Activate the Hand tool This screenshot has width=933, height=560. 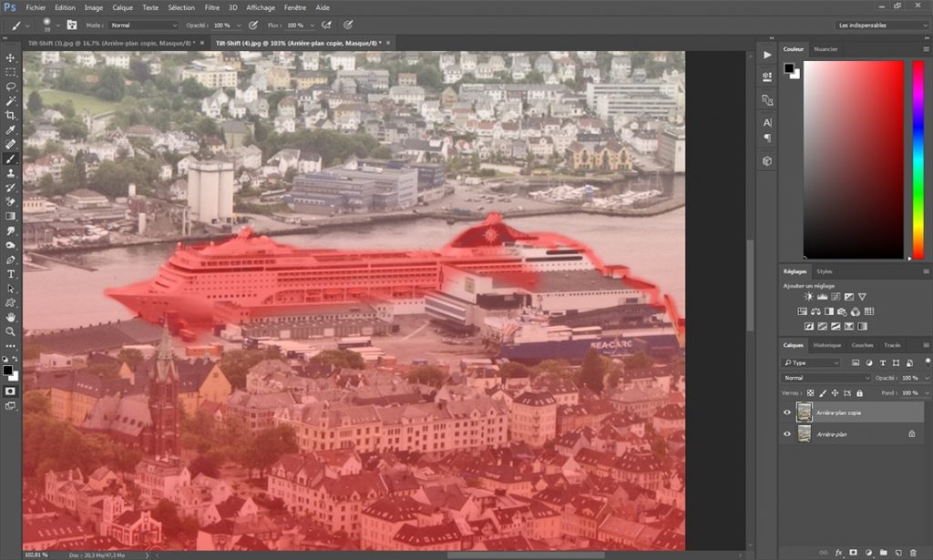11,317
